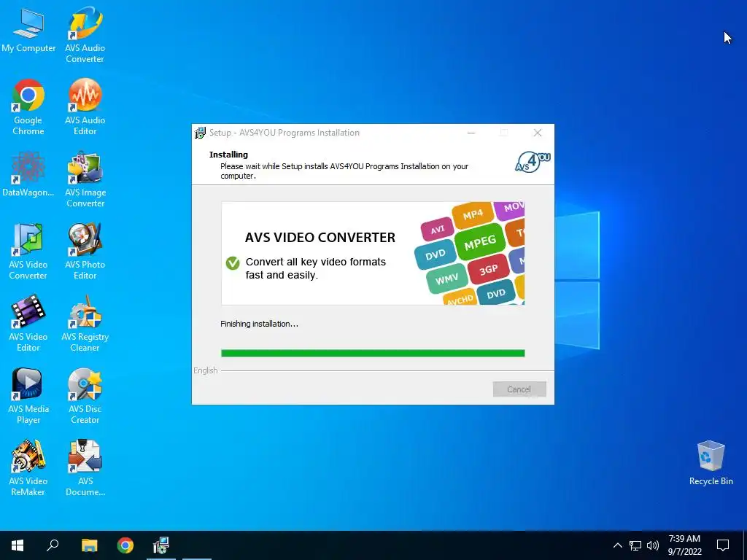Click the 'English' language label

pos(205,370)
